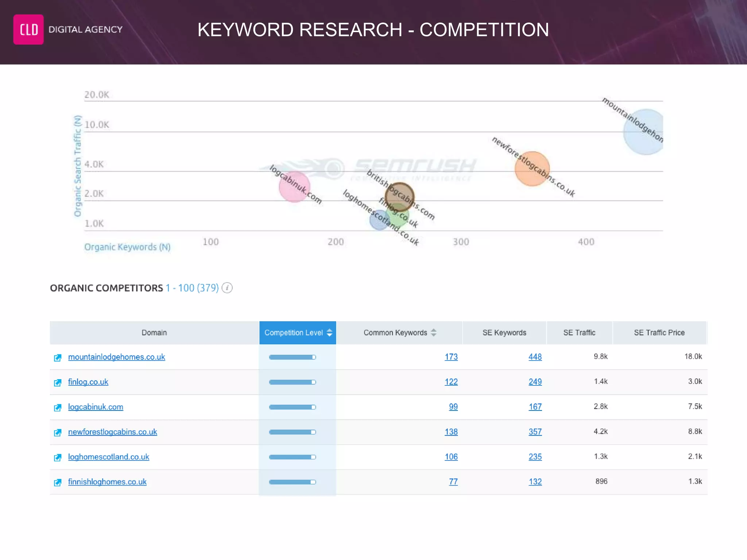Open external link icon for newforestlogcabins.co.uk
This screenshot has height=560, width=747.
click(x=58, y=432)
